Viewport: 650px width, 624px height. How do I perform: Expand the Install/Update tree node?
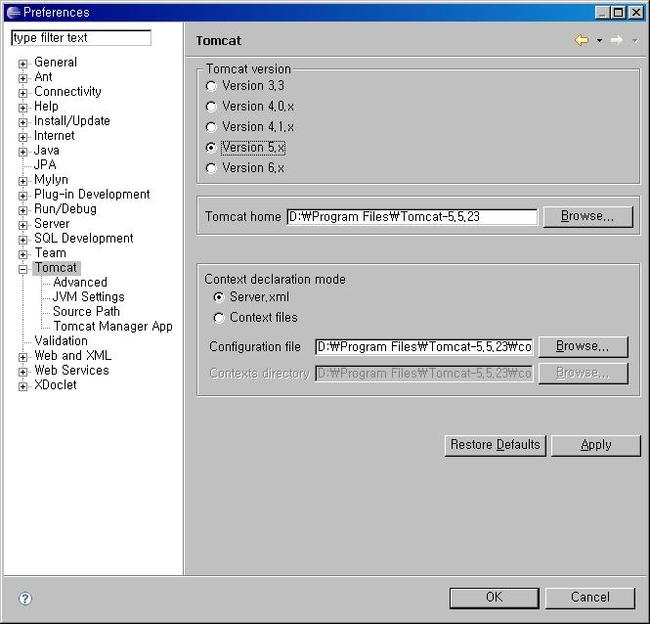pyautogui.click(x=23, y=122)
